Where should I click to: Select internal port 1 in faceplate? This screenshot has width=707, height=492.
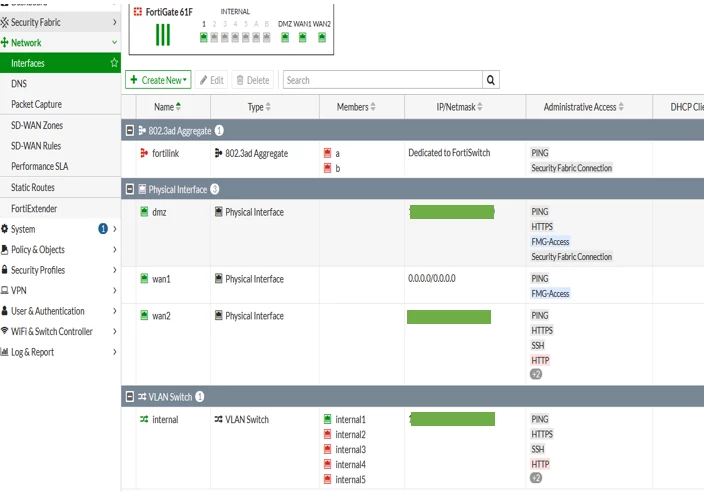[204, 37]
